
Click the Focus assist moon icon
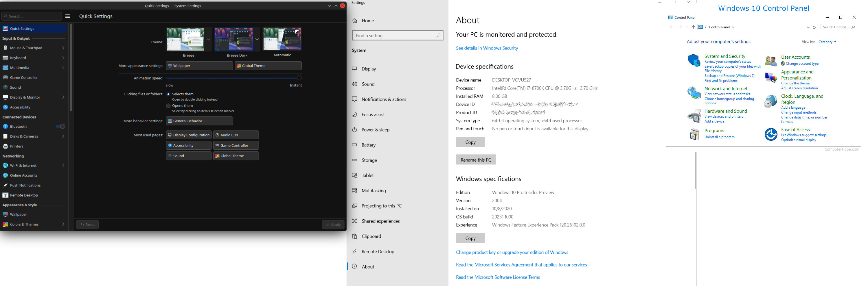[x=354, y=114]
